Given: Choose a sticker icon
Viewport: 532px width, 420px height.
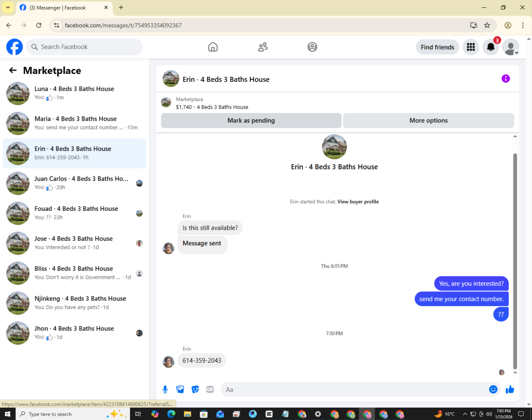Looking at the screenshot, I should pos(195,389).
